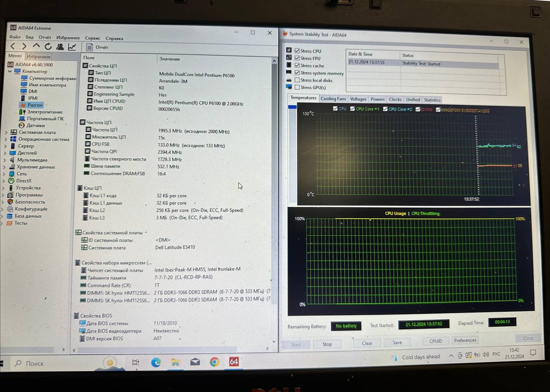The height and width of the screenshot is (392, 550).
Task: Go back with the left arrow toolbar icon
Action: [12, 46]
